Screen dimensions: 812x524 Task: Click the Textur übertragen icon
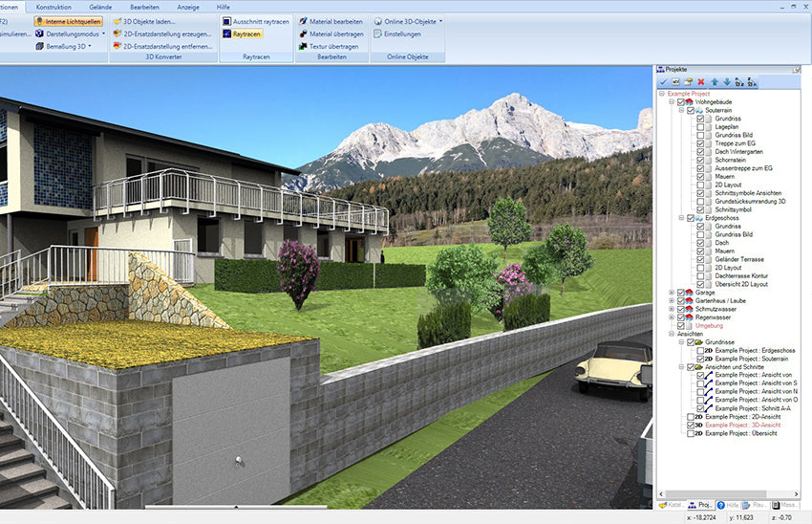tap(303, 46)
